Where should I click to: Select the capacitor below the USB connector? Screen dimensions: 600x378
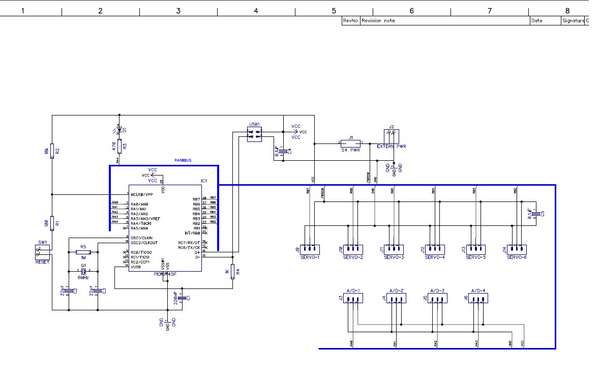point(283,152)
